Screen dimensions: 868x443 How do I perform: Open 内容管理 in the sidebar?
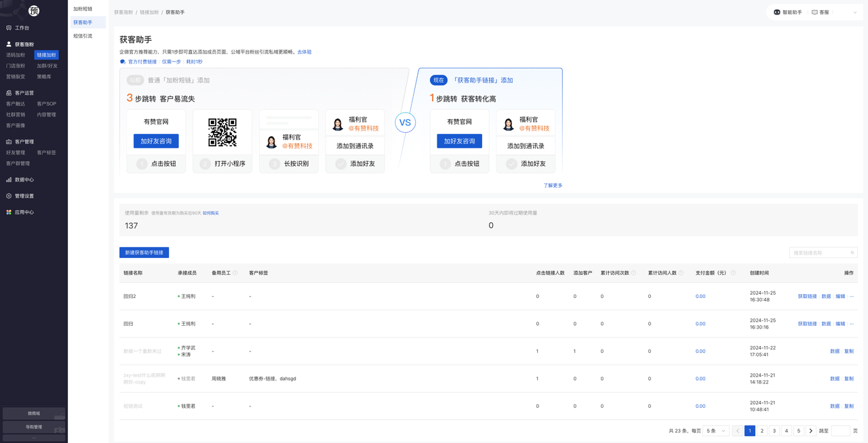pyautogui.click(x=47, y=114)
